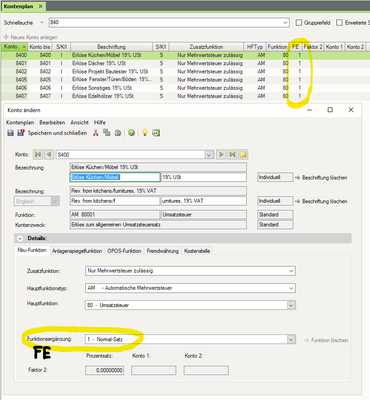370x400 pixels.
Task: Click the Rev. from kitchens/f input field
Action: (x=115, y=201)
